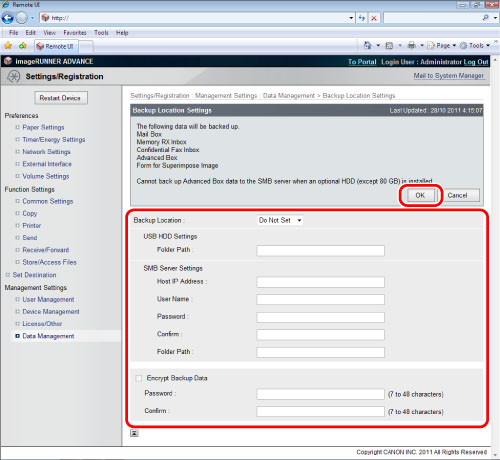The width and height of the screenshot is (500, 460).
Task: Expand the Home icon dropdown arrow
Action: 378,46
